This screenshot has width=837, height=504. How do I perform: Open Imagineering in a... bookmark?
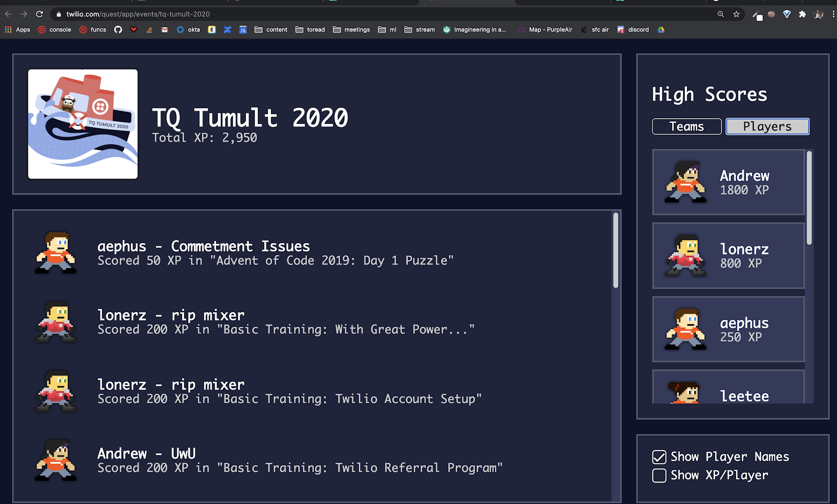(x=474, y=30)
